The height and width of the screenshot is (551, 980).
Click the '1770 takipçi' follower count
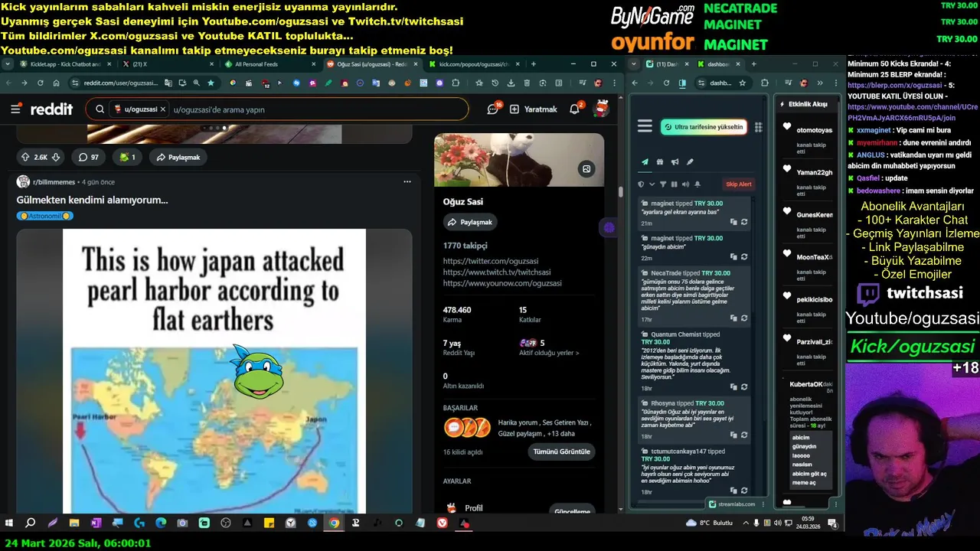click(465, 246)
